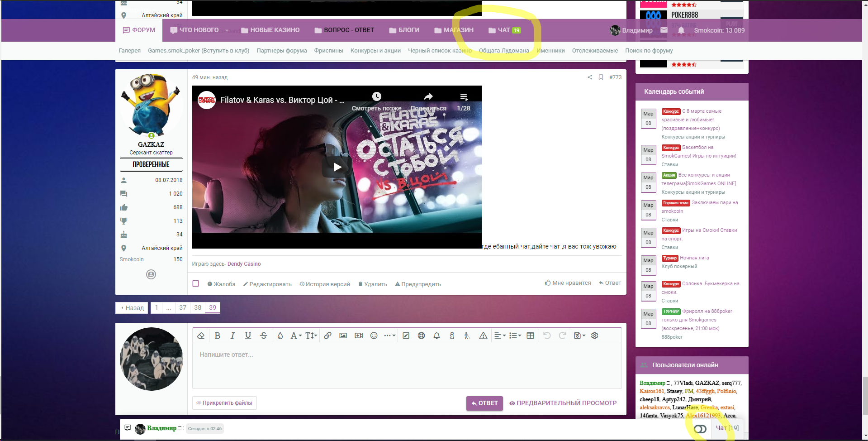
Task: Share post #773 icon
Action: pyautogui.click(x=590, y=77)
